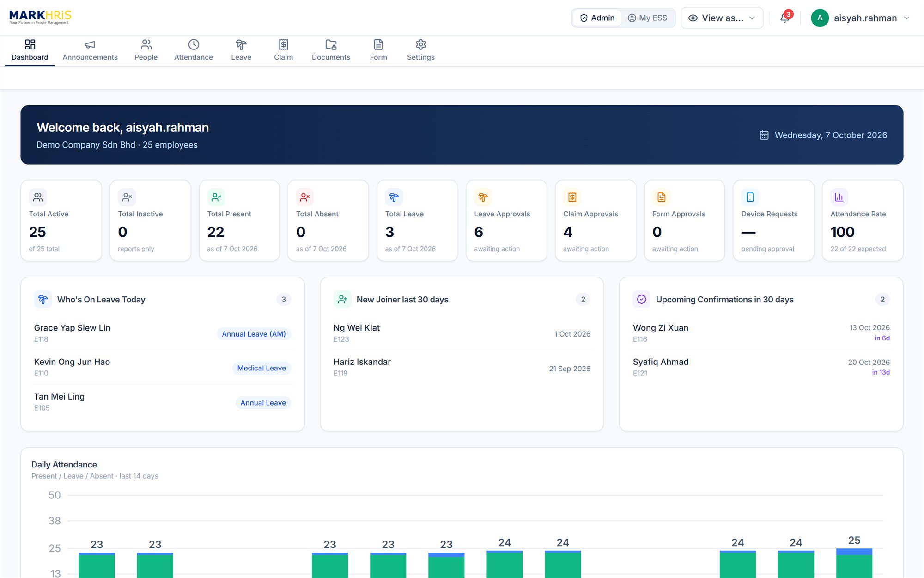This screenshot has height=578, width=924.
Task: Click the Dashboard grid icon
Action: [x=30, y=44]
